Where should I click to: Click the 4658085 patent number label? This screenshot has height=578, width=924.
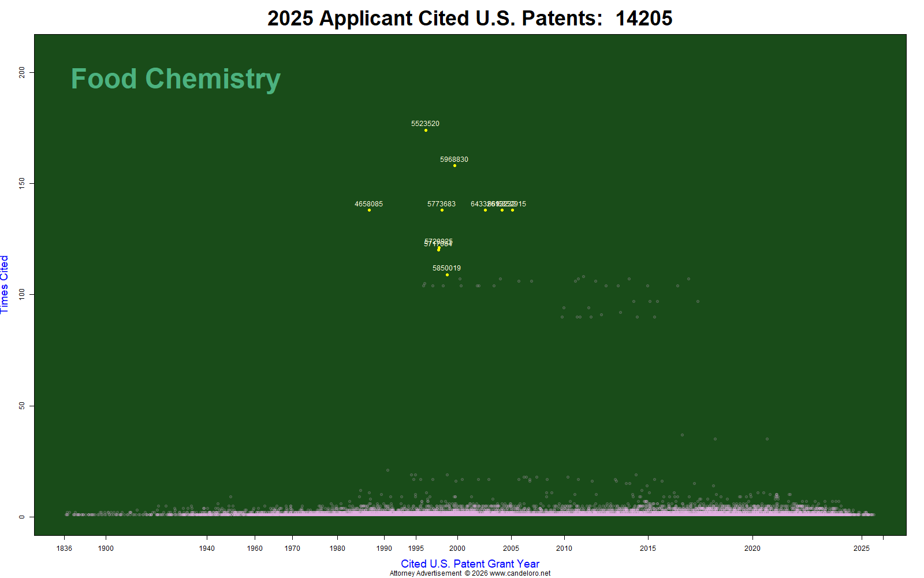click(x=368, y=204)
